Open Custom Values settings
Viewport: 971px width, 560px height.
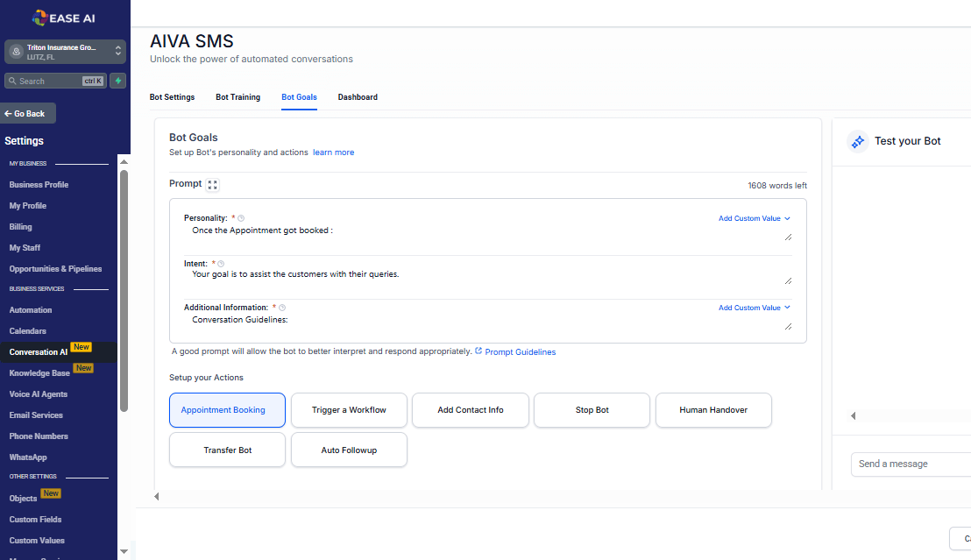(x=37, y=540)
